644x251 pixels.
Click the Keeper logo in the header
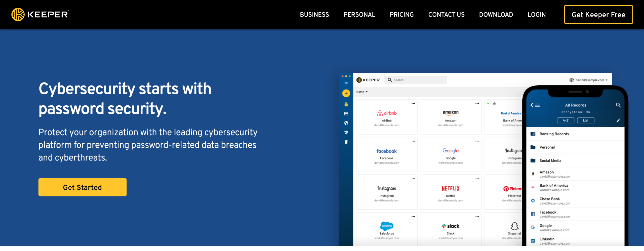[x=40, y=14]
